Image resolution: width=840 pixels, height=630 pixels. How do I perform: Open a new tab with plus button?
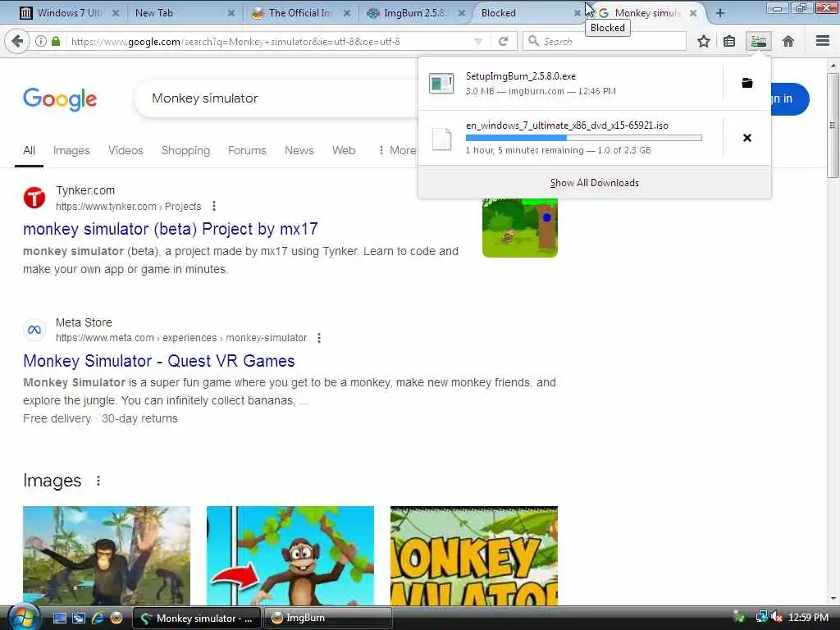click(x=720, y=13)
